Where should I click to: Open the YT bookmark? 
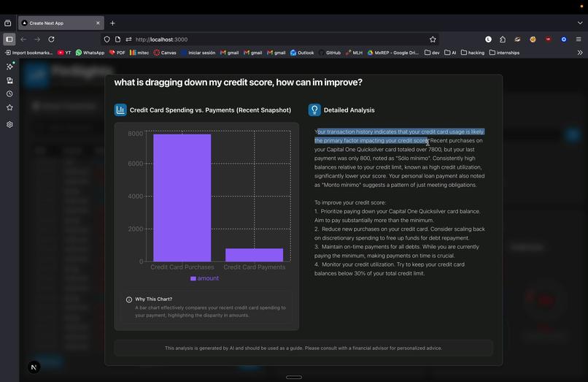(64, 53)
